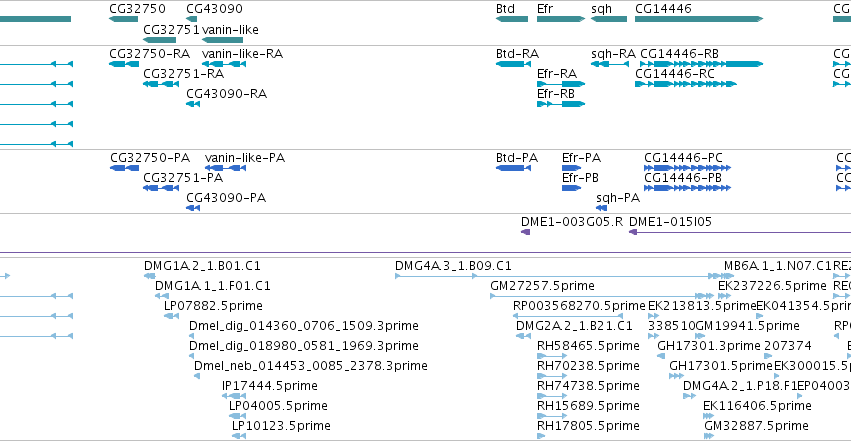Select protein CG32750-PA

point(124,168)
